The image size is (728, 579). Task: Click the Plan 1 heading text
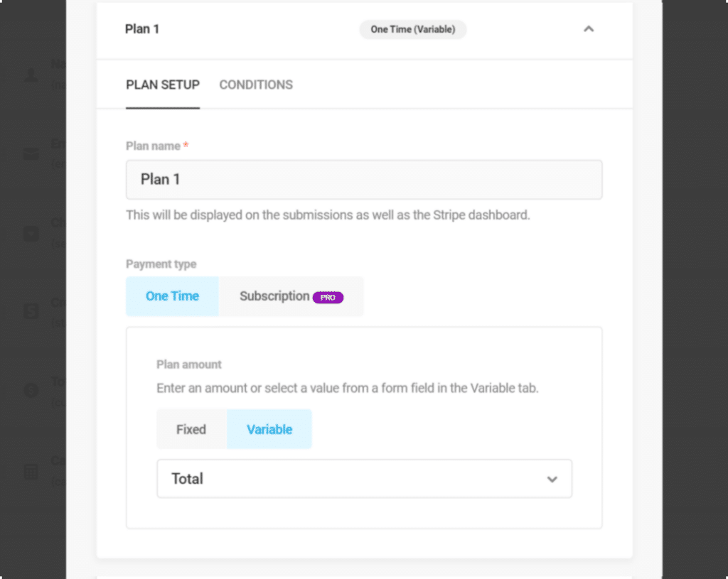pos(142,29)
